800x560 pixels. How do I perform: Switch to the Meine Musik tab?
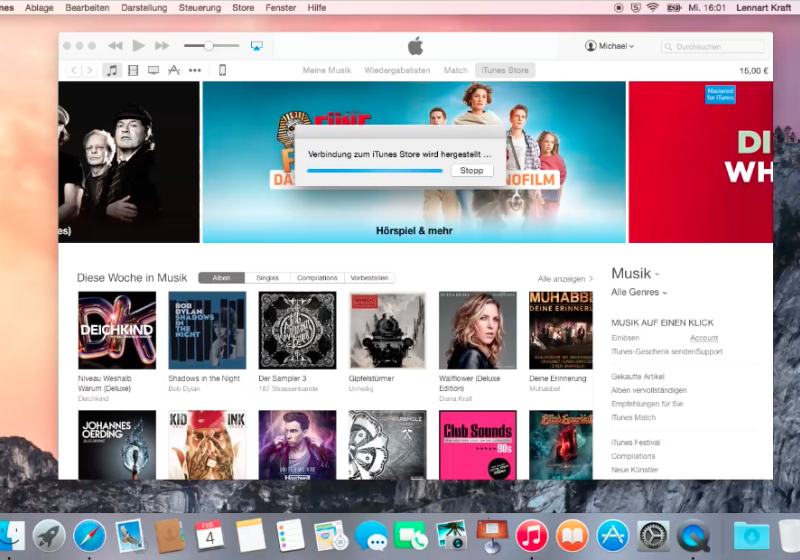click(x=326, y=70)
